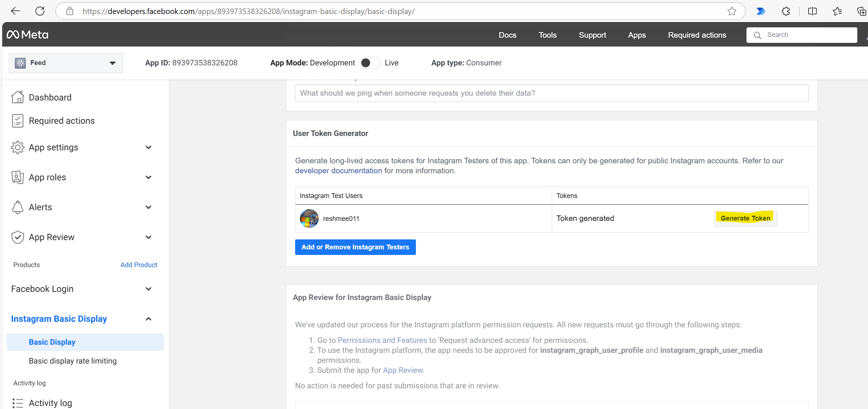Open Activity log in the sidebar
Screen dimensions: 868x409
(50, 403)
